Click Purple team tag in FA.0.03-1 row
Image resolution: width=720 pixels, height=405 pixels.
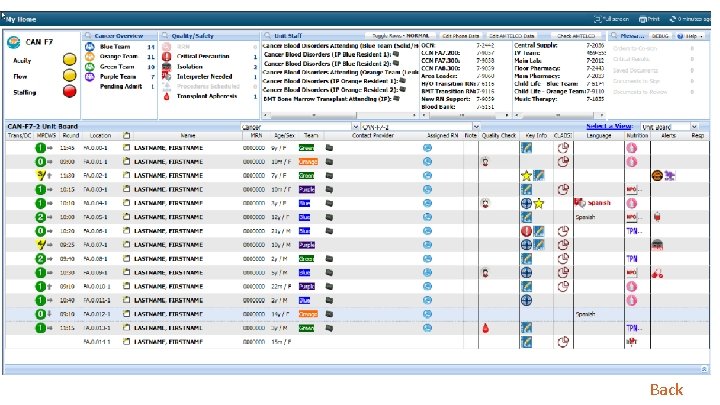click(x=307, y=189)
